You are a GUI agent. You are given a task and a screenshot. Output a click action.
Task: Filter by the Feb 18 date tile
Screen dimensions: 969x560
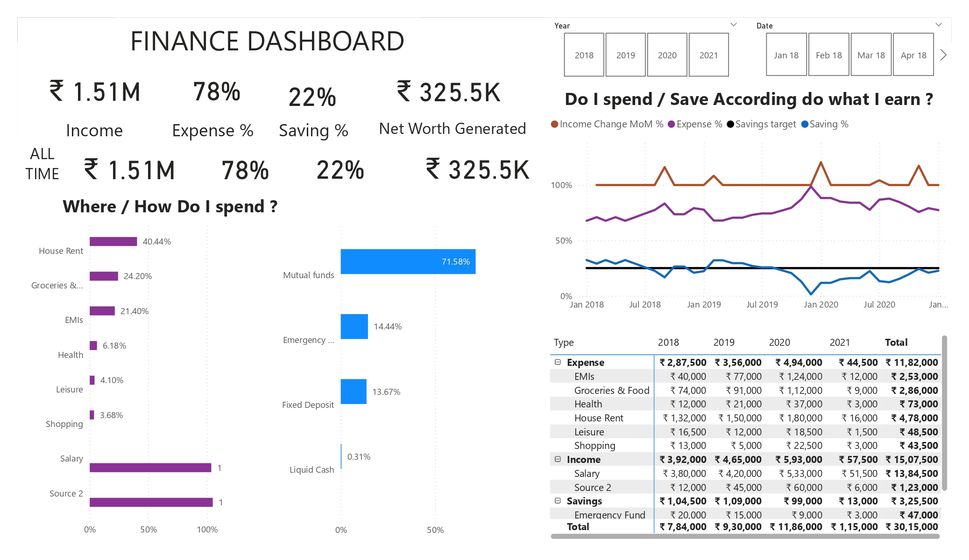(x=828, y=55)
